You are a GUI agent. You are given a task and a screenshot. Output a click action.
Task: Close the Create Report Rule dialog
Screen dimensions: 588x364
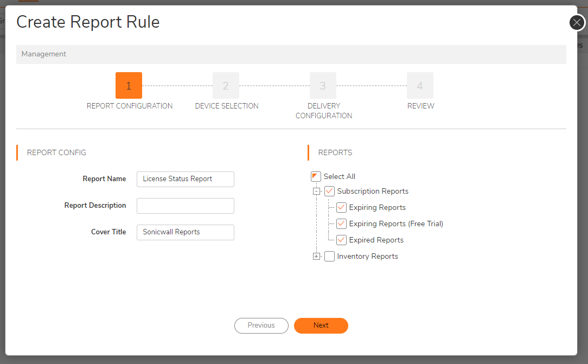pos(577,22)
